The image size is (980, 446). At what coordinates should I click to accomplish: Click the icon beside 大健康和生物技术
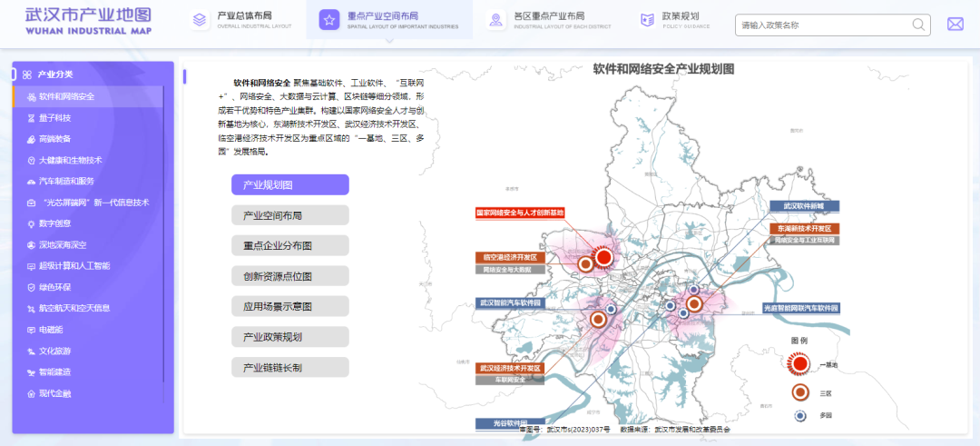pos(31,161)
